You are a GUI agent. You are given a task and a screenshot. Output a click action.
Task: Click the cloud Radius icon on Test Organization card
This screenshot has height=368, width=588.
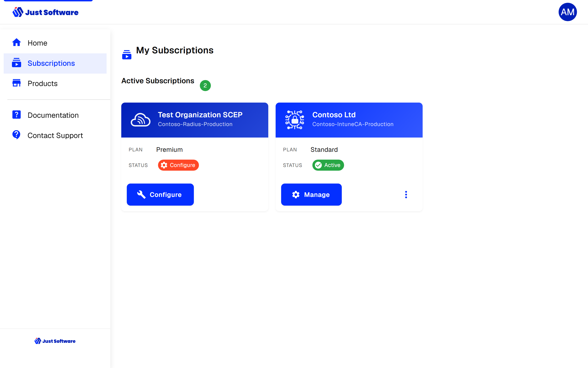[140, 120]
